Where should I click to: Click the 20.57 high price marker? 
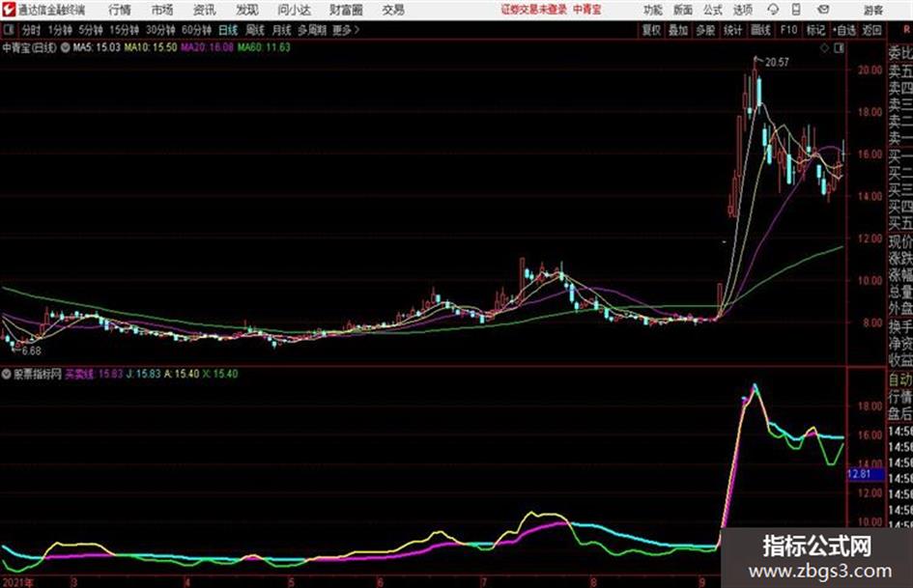tap(777, 62)
